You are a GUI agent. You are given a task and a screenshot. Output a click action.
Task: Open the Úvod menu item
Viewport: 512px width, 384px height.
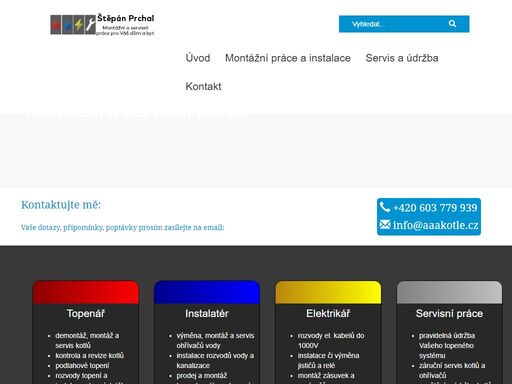tap(198, 58)
